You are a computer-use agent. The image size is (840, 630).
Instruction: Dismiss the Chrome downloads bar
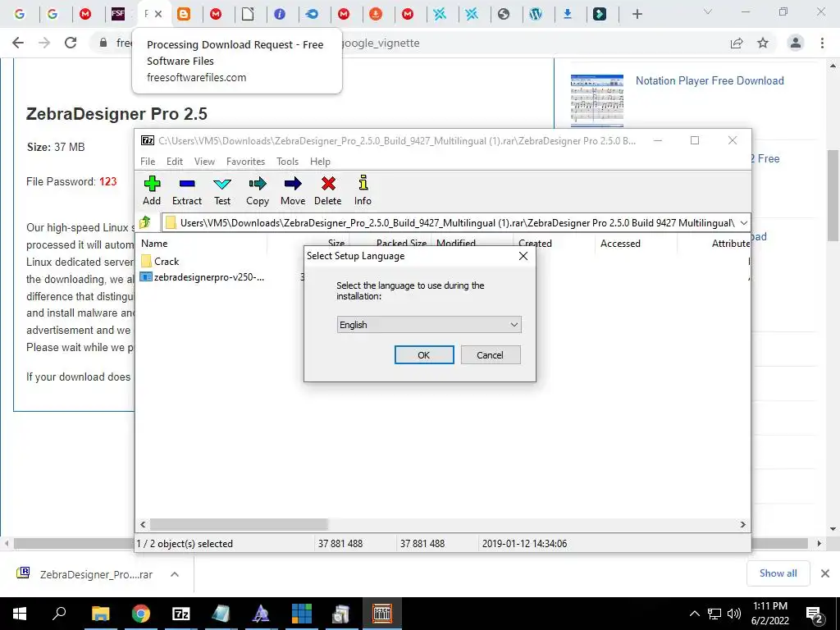[825, 573]
